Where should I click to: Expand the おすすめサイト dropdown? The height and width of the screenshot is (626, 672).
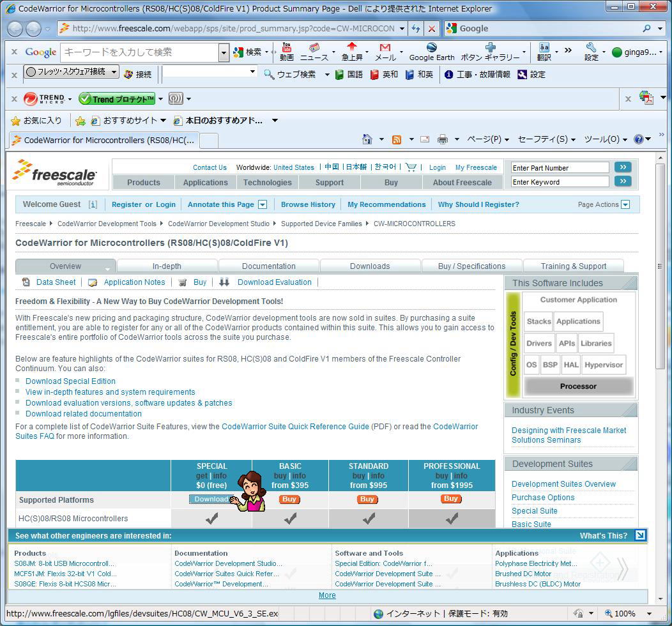click(x=163, y=121)
